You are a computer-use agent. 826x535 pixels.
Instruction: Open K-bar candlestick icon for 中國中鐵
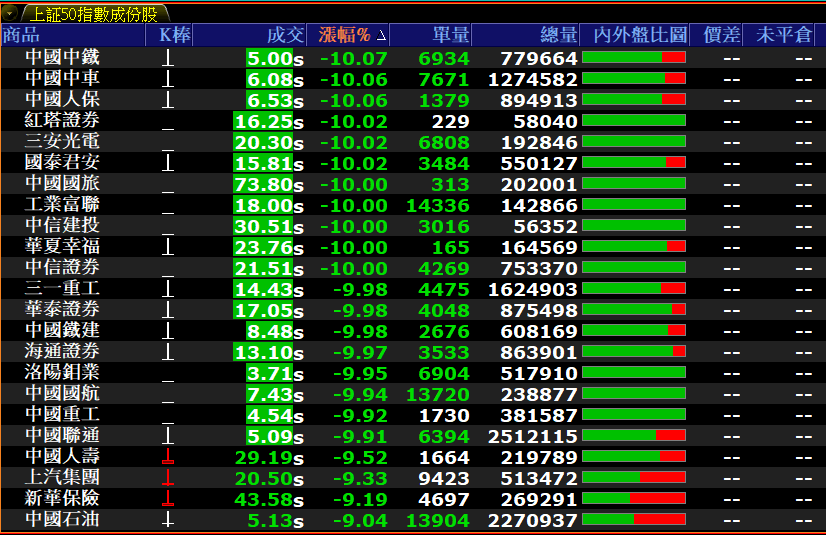(168, 58)
